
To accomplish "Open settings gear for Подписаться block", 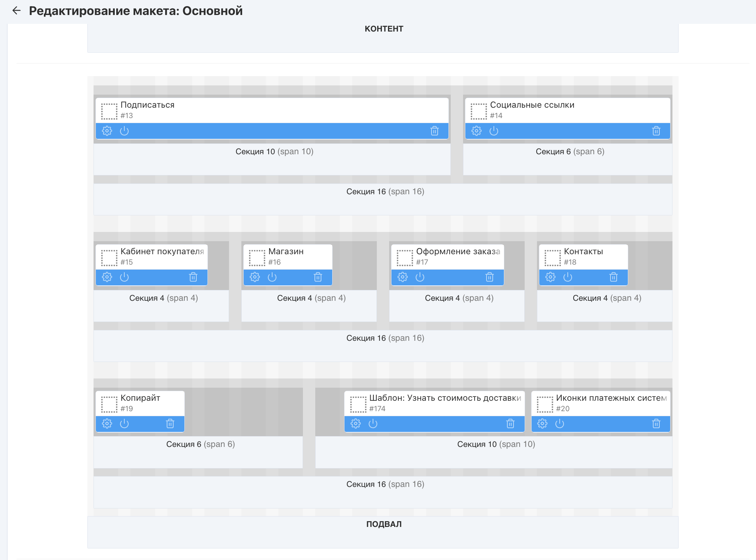I will click(107, 131).
